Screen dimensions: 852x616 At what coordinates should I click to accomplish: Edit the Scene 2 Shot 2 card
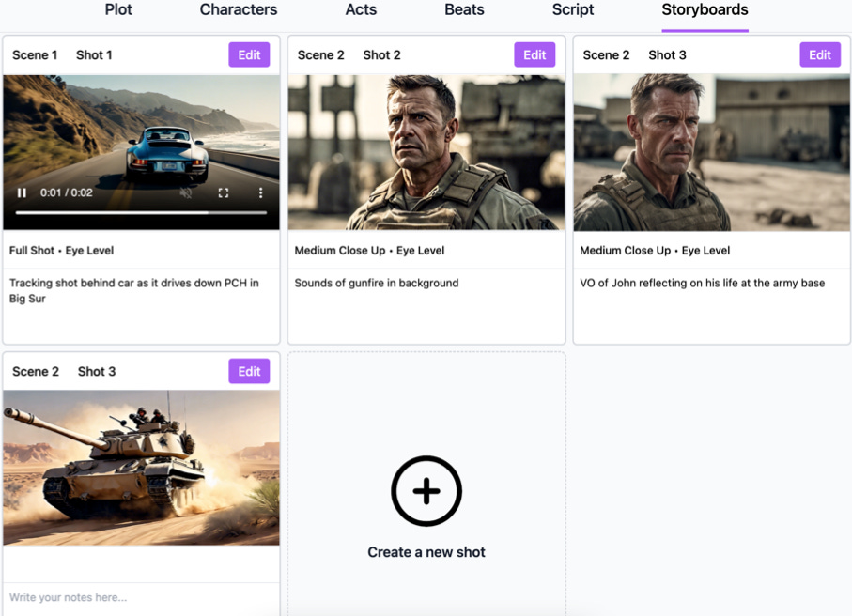pos(534,54)
